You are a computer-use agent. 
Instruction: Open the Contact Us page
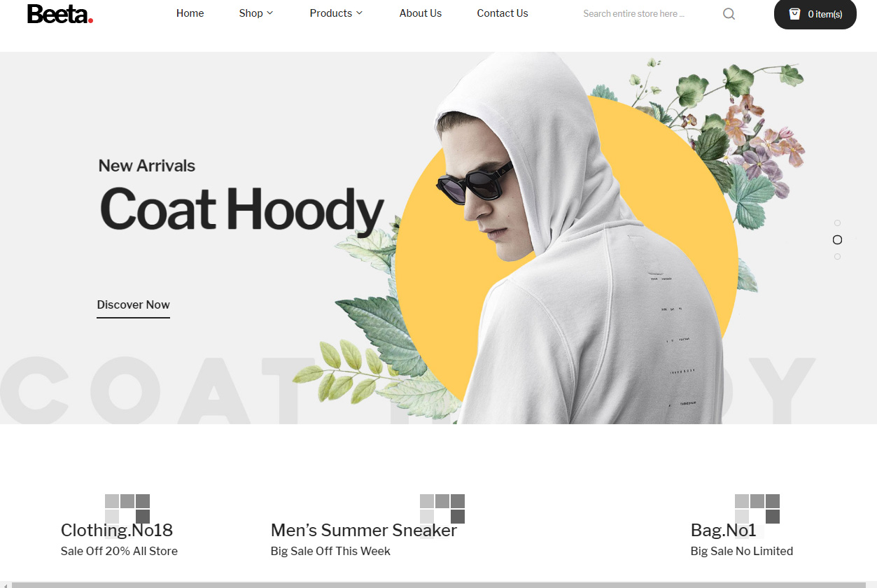tap(503, 13)
